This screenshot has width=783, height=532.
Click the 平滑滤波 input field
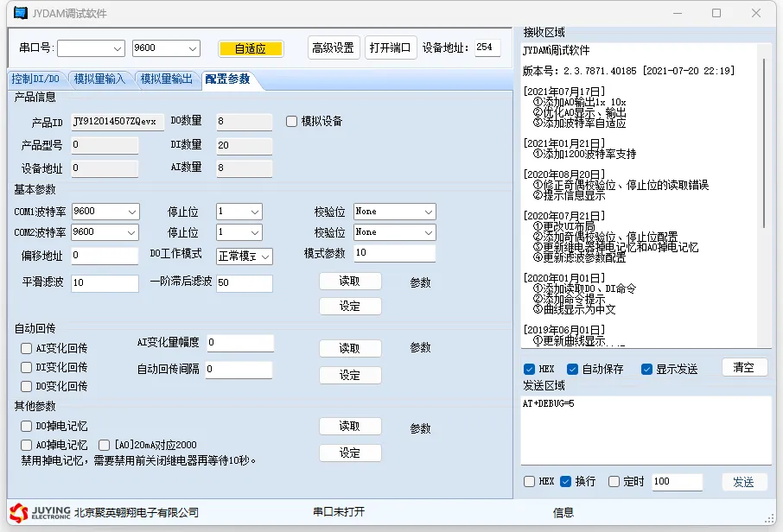105,283
